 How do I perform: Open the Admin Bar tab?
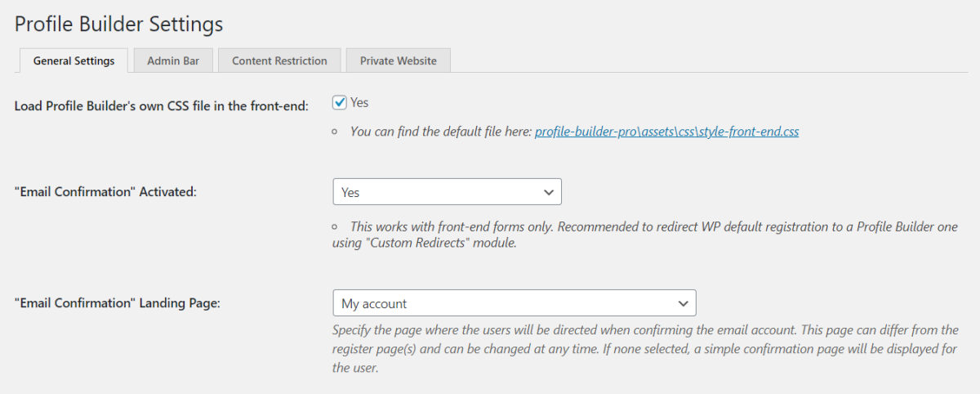pos(174,60)
